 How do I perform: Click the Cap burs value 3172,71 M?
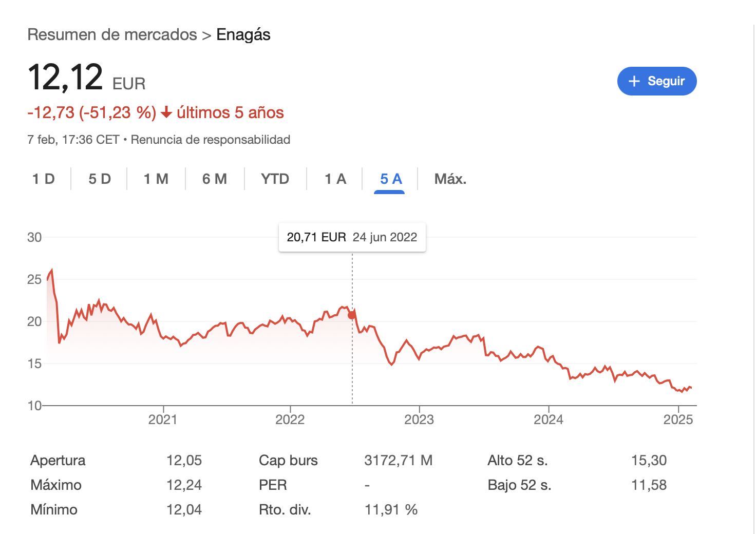(399, 460)
